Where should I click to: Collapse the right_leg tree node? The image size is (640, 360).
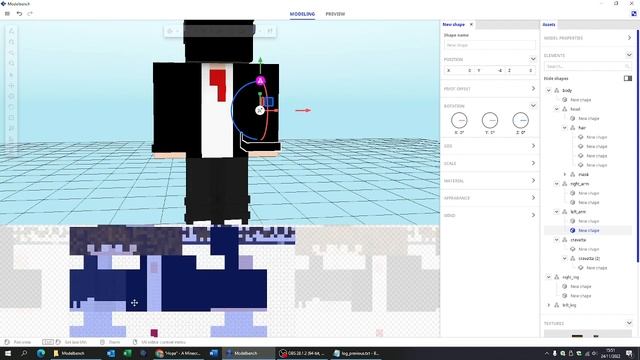point(549,277)
